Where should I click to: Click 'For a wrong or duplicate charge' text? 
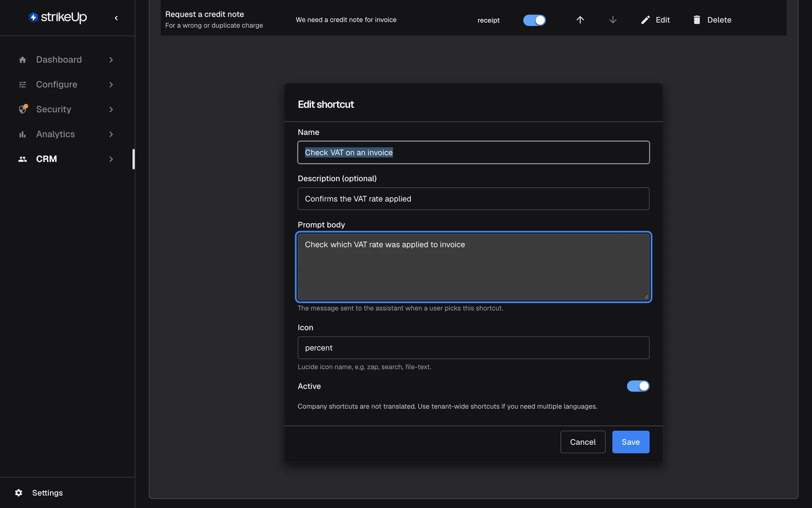coord(214,26)
